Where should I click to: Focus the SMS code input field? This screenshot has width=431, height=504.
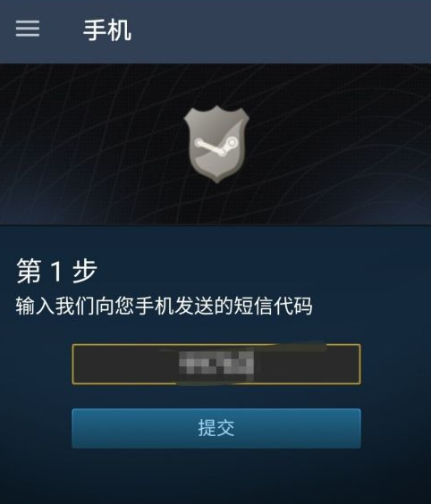(x=216, y=364)
